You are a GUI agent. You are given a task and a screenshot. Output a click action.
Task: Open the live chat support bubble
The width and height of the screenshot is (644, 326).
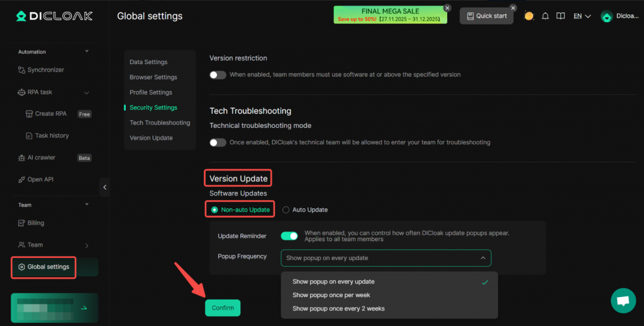623,301
